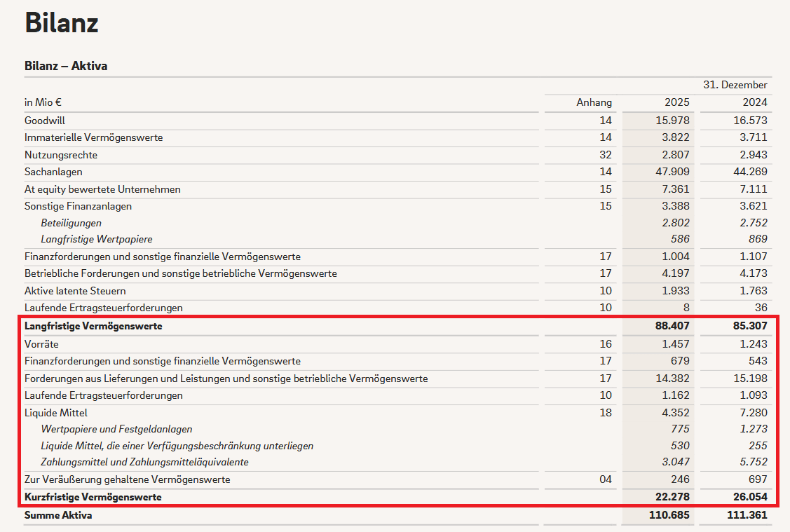Viewport: 790px width, 532px height.
Task: Click Zur Veräußerung gehaltene Vermögenswerte note 04
Action: [x=606, y=479]
